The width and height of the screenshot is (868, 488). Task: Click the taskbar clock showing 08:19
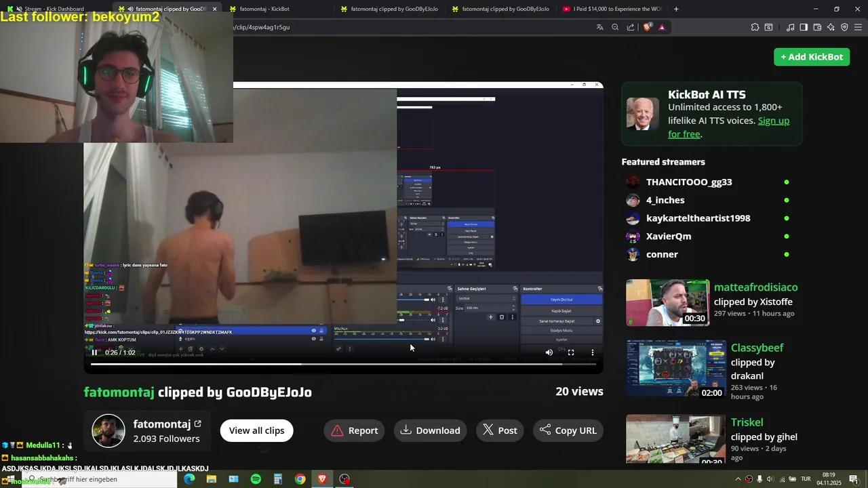(x=829, y=479)
